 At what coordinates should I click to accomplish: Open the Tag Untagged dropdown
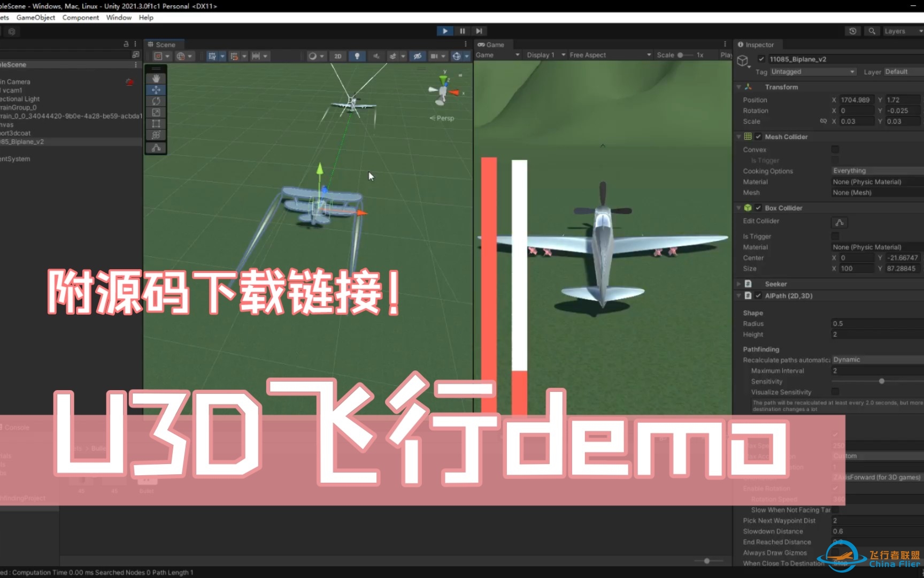pyautogui.click(x=813, y=72)
